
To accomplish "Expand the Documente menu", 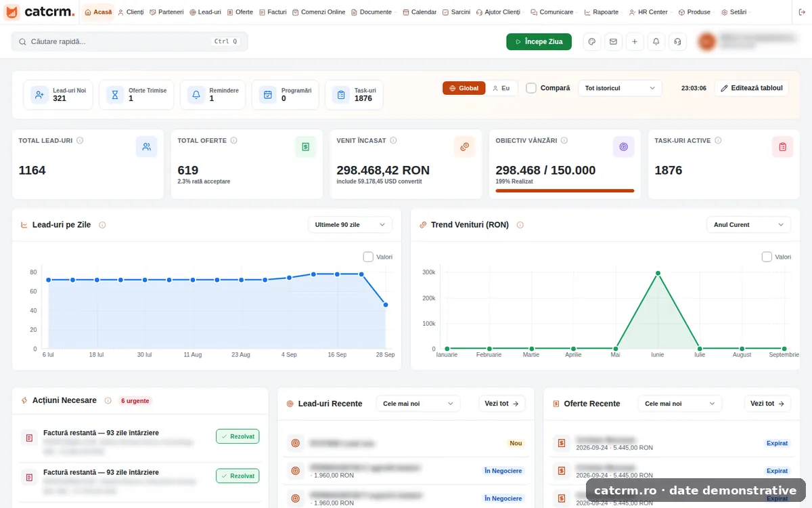I will tap(374, 12).
